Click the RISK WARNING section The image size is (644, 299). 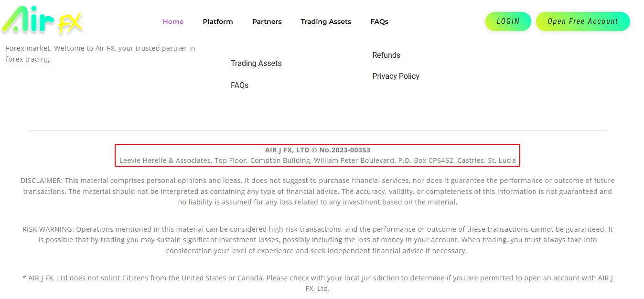click(x=317, y=239)
